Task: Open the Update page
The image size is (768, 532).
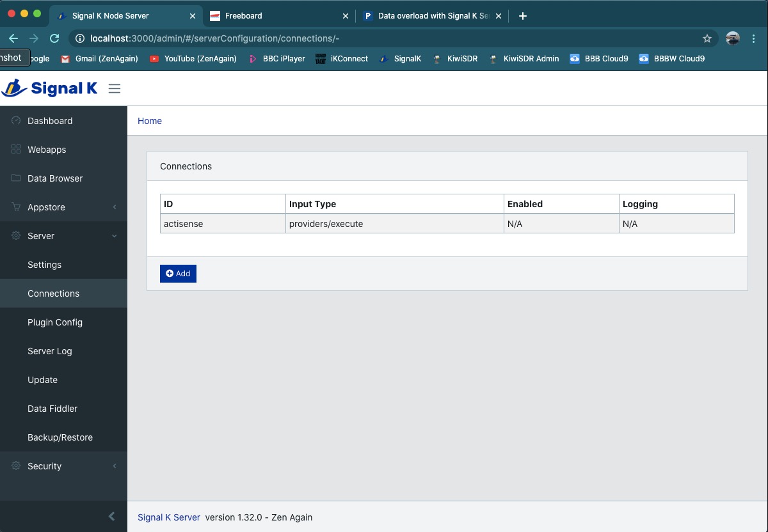Action: coord(63,380)
